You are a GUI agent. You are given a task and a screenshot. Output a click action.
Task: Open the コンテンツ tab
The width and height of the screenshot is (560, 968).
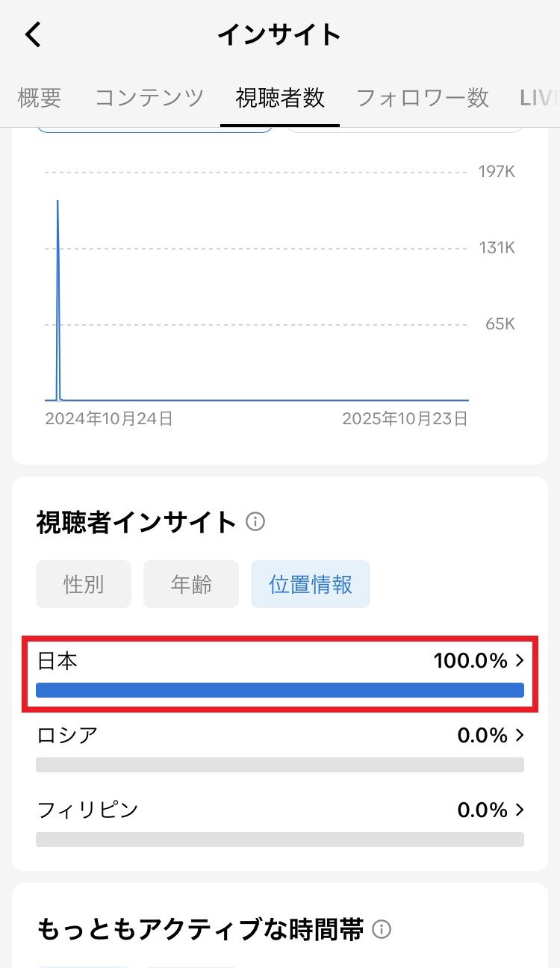pyautogui.click(x=149, y=98)
